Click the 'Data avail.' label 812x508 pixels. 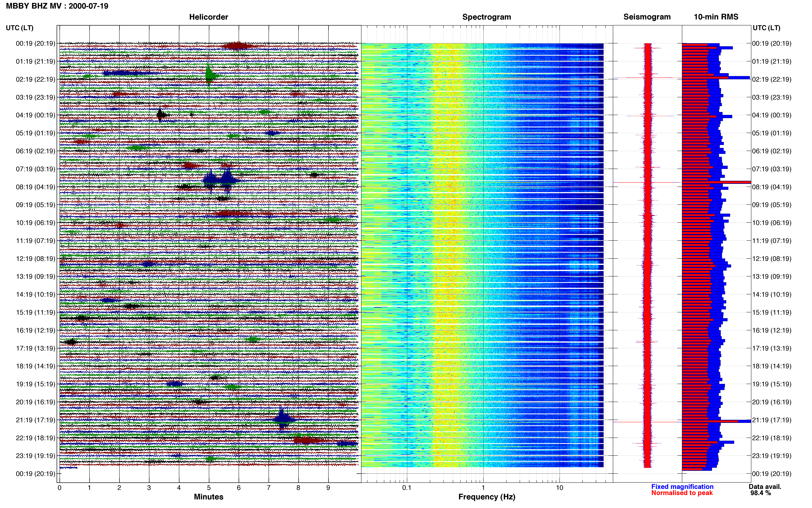[765, 486]
